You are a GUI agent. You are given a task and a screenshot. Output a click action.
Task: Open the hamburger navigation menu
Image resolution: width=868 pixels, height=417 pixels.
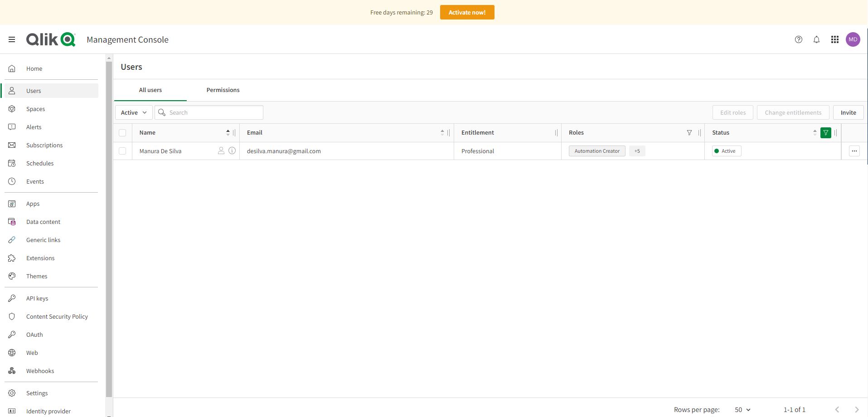point(12,39)
